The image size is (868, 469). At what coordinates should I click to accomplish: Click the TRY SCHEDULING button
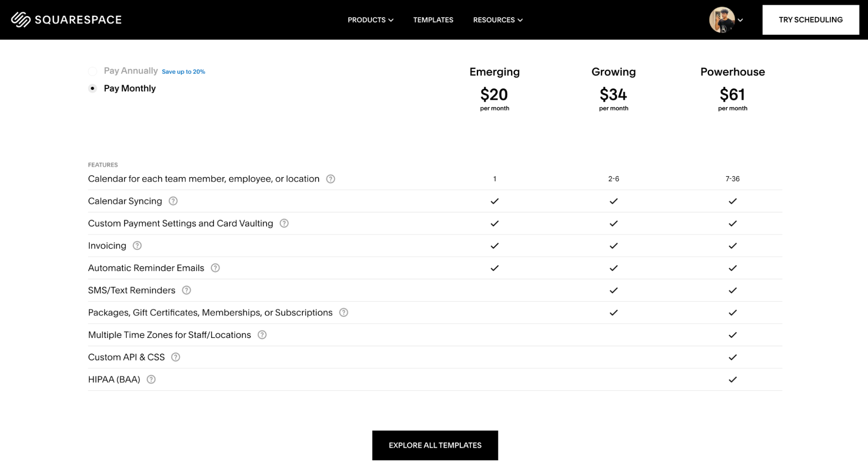point(810,20)
